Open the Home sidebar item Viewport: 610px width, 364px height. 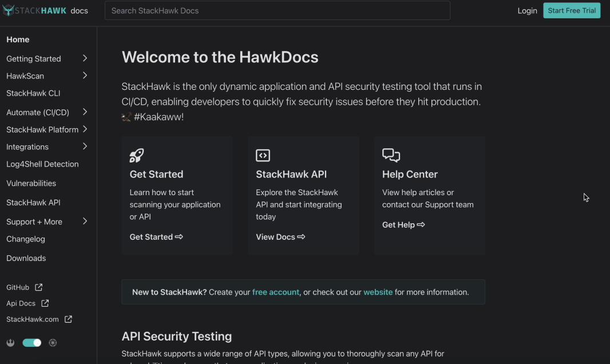click(x=18, y=39)
